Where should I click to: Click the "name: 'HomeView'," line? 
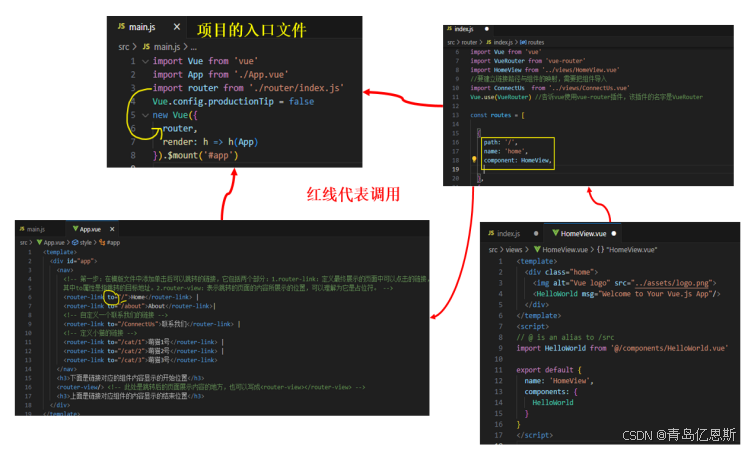click(x=559, y=381)
